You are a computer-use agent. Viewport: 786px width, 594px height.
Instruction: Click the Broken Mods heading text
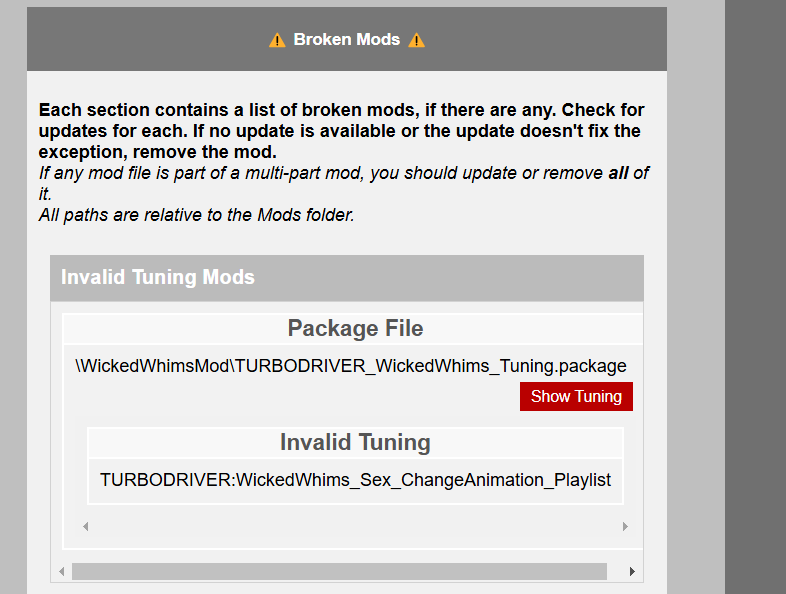[347, 40]
